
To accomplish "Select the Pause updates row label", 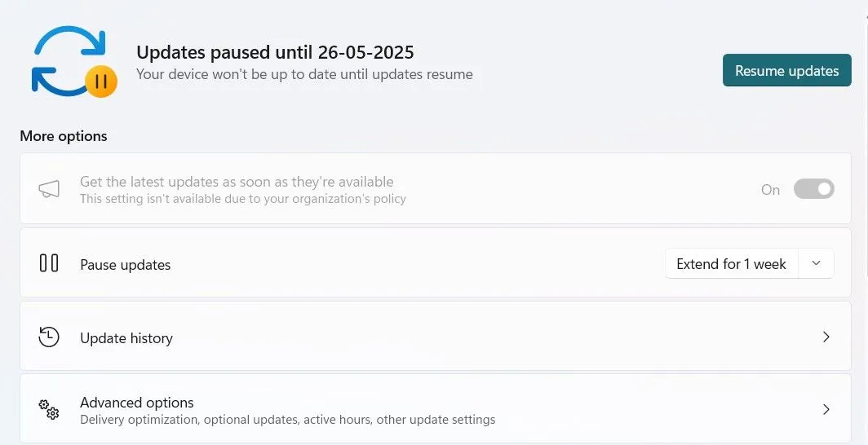I will (x=126, y=265).
